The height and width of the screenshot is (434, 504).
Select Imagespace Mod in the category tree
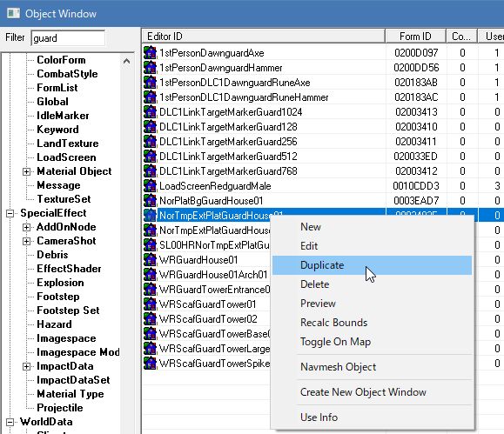(77, 352)
